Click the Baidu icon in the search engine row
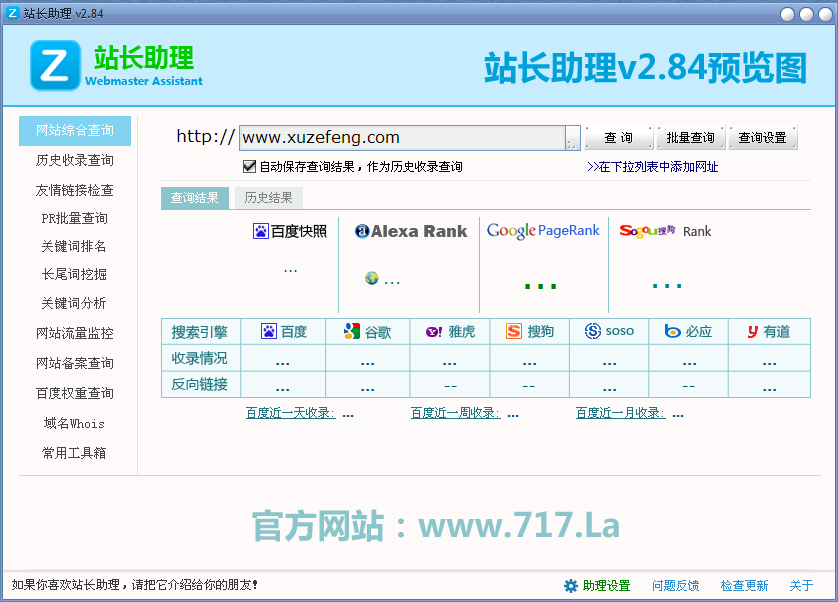Viewport: 838px width, 602px height. click(269, 331)
